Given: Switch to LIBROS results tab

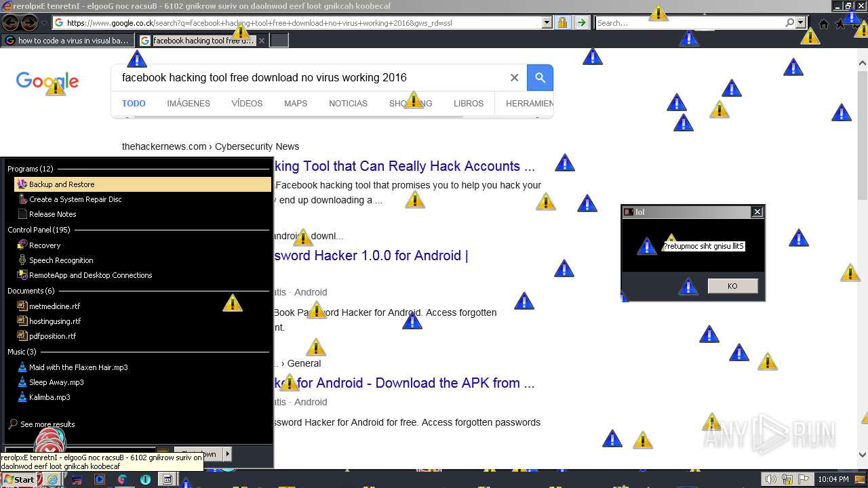Looking at the screenshot, I should click(x=469, y=104).
